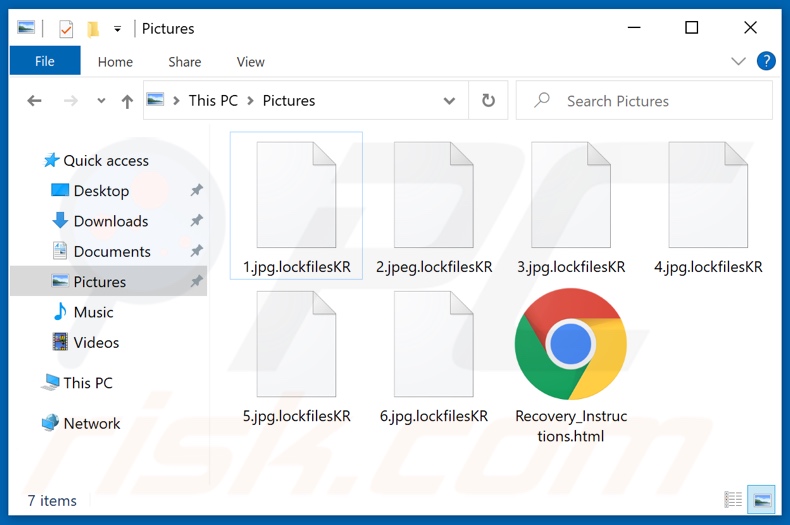Image resolution: width=790 pixels, height=525 pixels.
Task: Click the pin icon beside Desktop
Action: [x=196, y=190]
